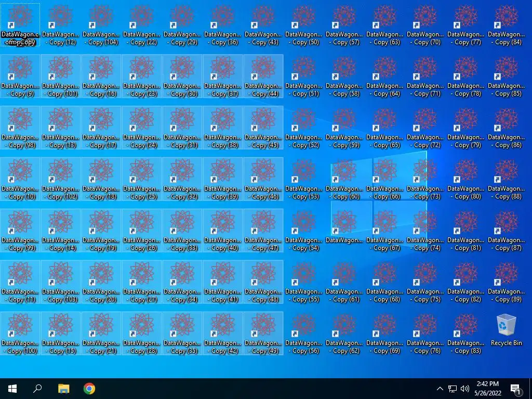Select DataWagon Copy (9) icon
This screenshot has width=532, height=399.
tap(20, 76)
